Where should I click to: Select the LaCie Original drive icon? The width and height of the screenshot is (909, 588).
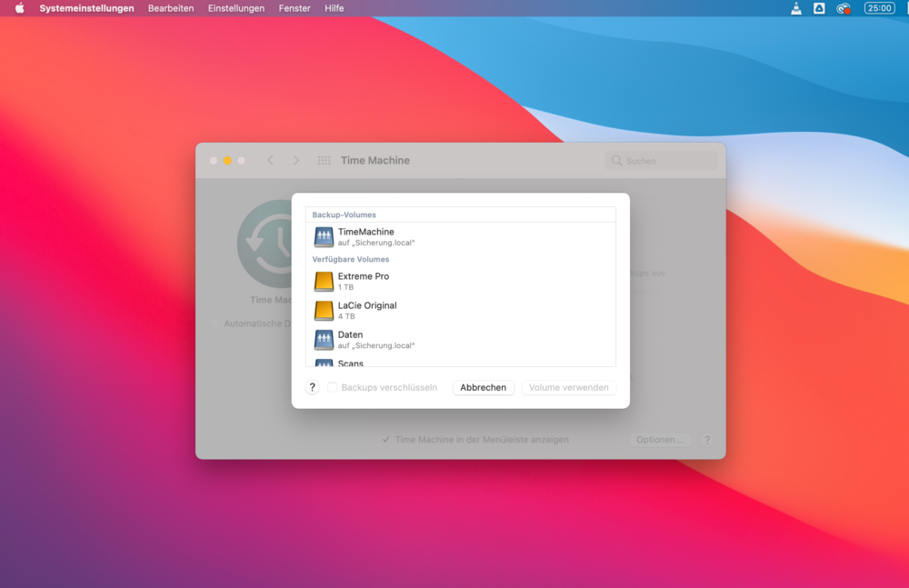324,310
